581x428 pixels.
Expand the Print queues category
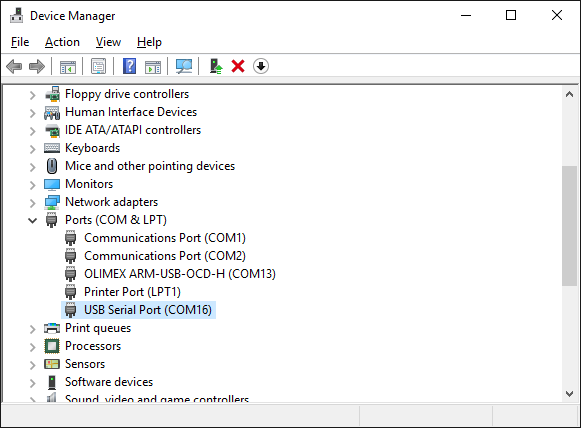coord(33,329)
